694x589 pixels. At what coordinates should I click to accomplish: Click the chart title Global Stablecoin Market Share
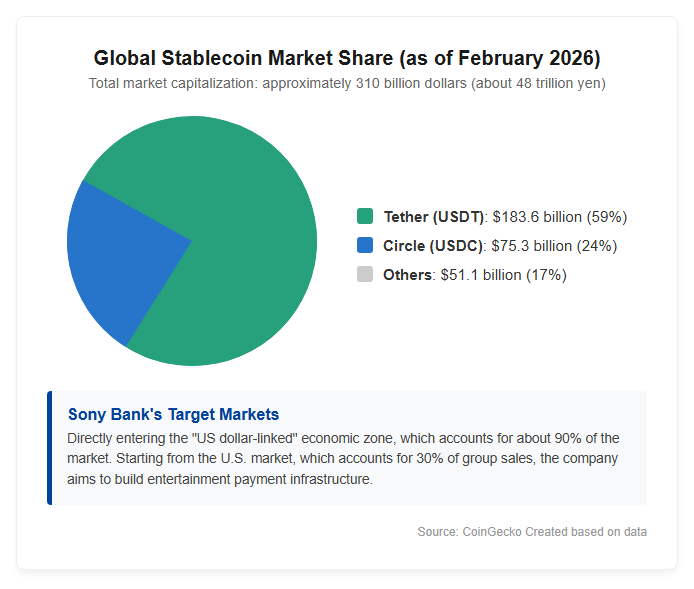click(x=347, y=58)
